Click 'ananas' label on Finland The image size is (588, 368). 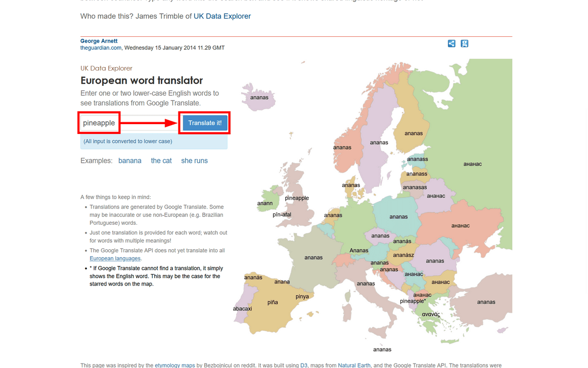[x=414, y=133]
